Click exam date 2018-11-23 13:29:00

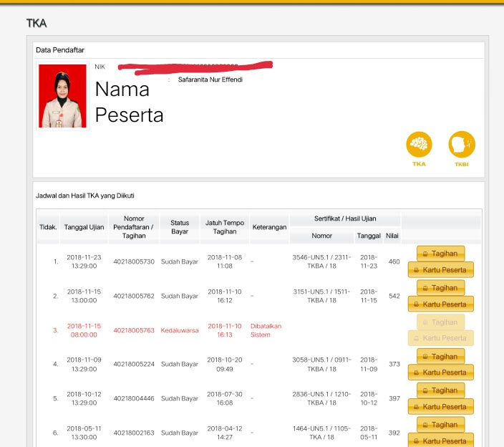(x=84, y=261)
